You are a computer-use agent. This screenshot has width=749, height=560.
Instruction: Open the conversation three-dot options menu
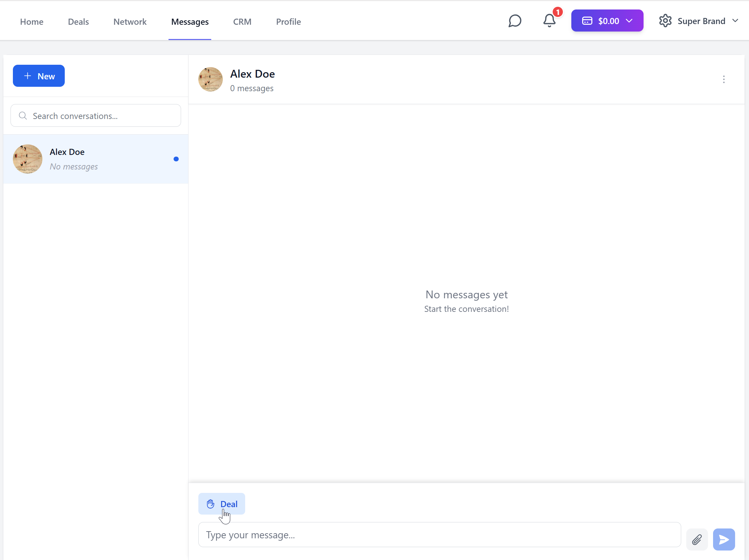pyautogui.click(x=724, y=79)
